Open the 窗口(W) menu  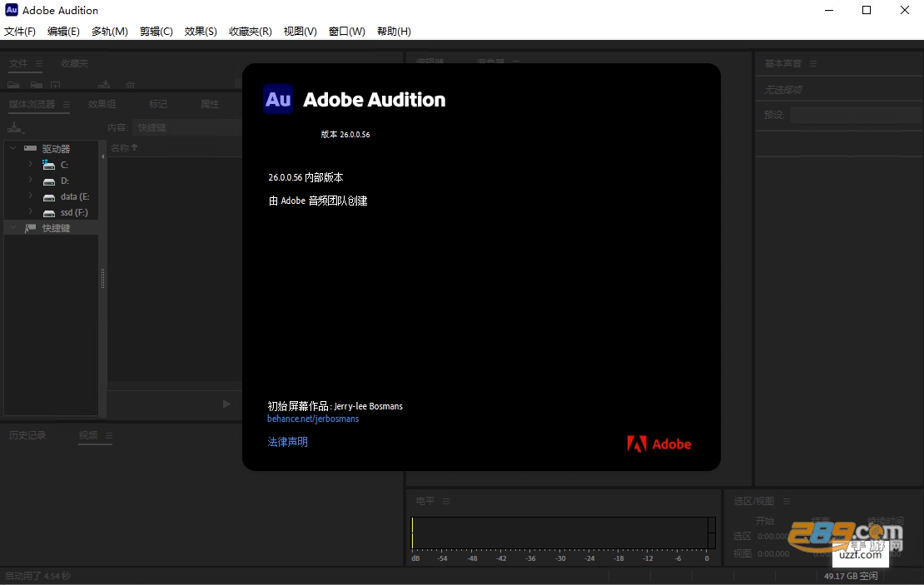(347, 32)
